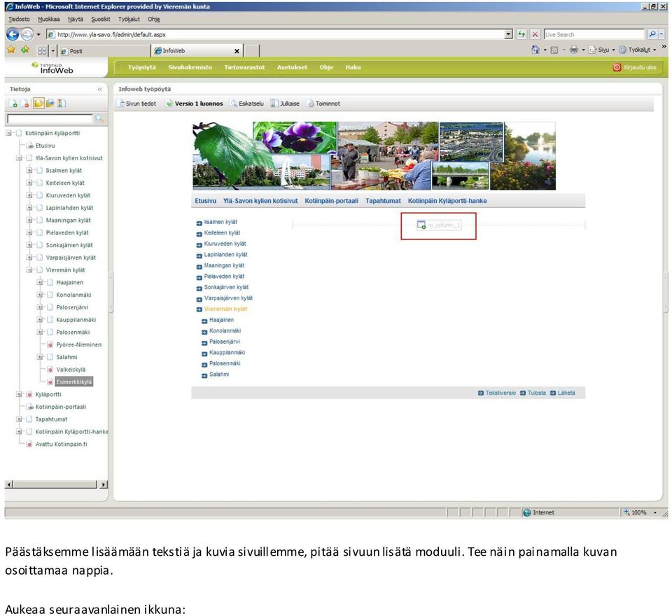Click the Quick Tabs grid icon
The height and width of the screenshot is (616, 672).
(x=42, y=51)
